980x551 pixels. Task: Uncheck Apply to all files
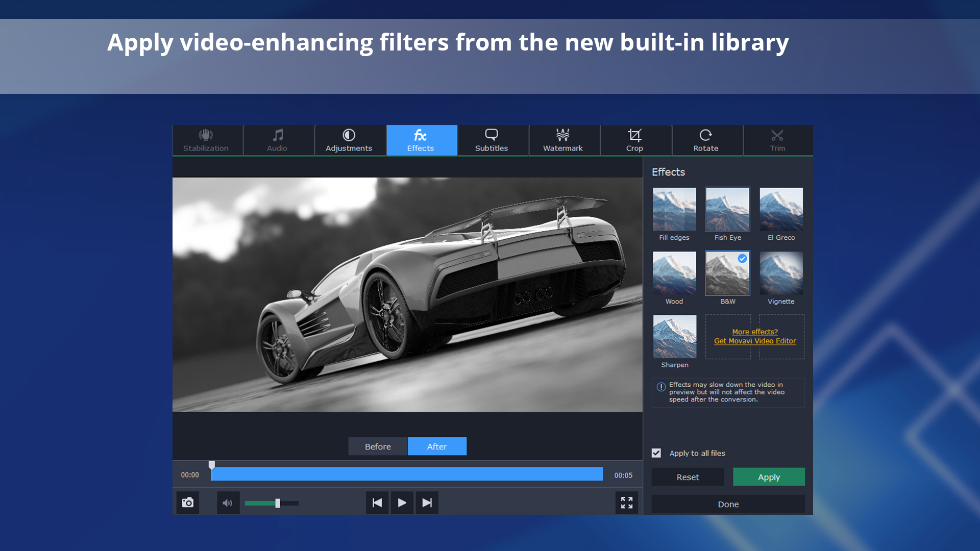[656, 453]
